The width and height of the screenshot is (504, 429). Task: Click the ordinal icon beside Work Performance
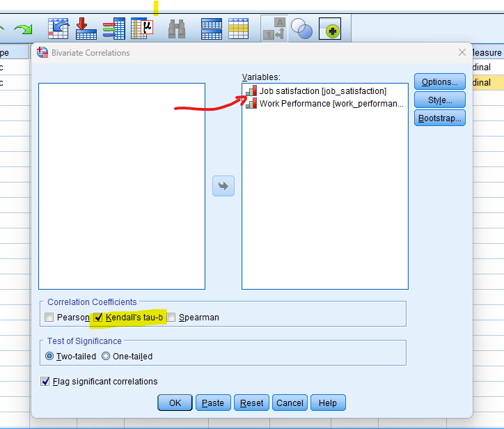point(251,104)
